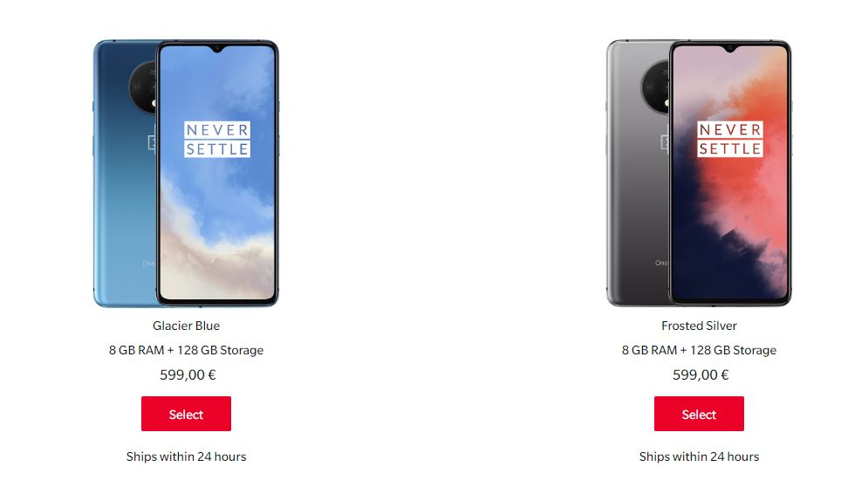
Task: Click Ships within 24 hours under Glacier Blue
Action: click(186, 456)
